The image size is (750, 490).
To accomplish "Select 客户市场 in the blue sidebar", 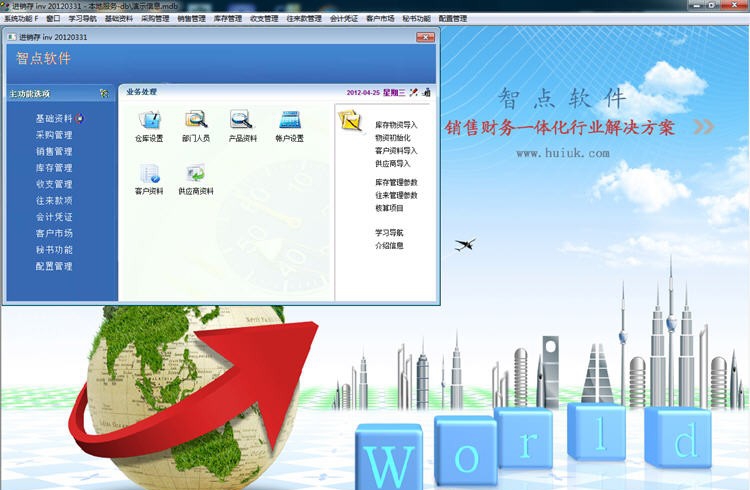I will pos(54,233).
